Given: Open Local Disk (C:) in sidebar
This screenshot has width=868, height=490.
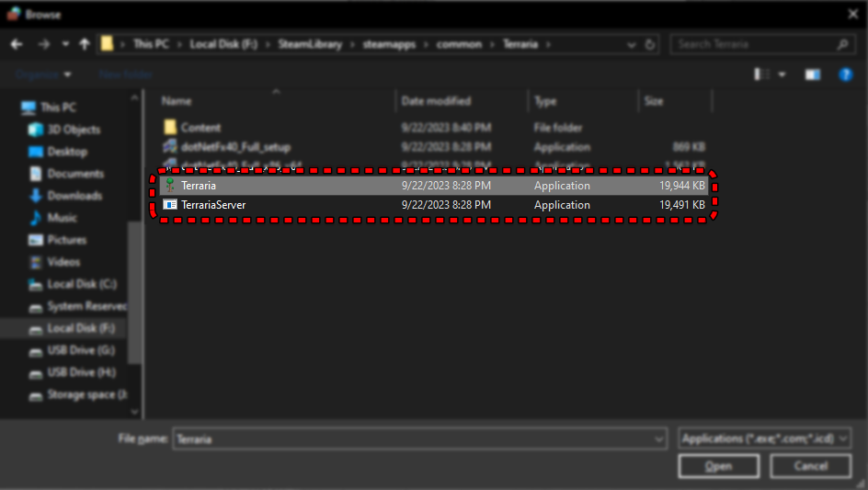Looking at the screenshot, I should pyautogui.click(x=73, y=285).
